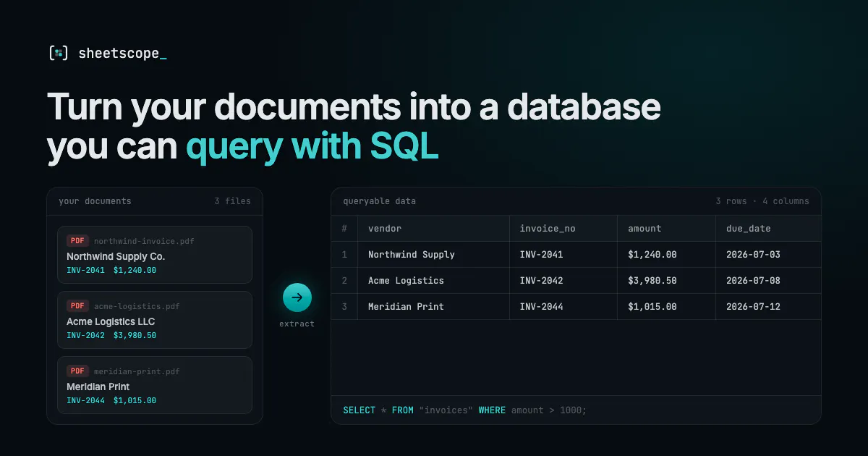Open the Acme Logistics LLC document card
The image size is (868, 456).
point(155,320)
